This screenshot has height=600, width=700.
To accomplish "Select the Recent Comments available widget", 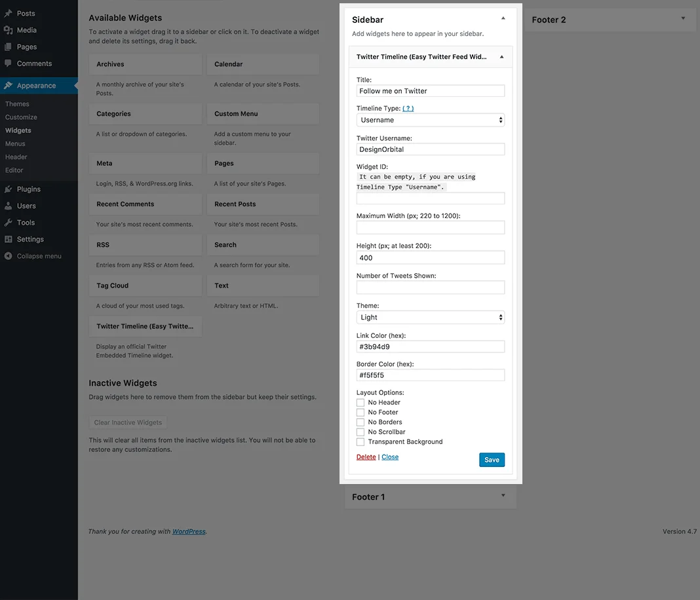I will (145, 204).
